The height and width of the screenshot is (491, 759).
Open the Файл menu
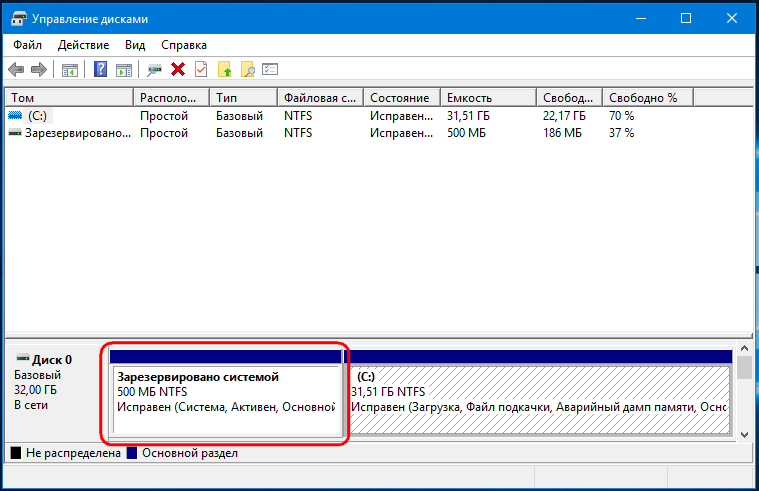(x=27, y=45)
